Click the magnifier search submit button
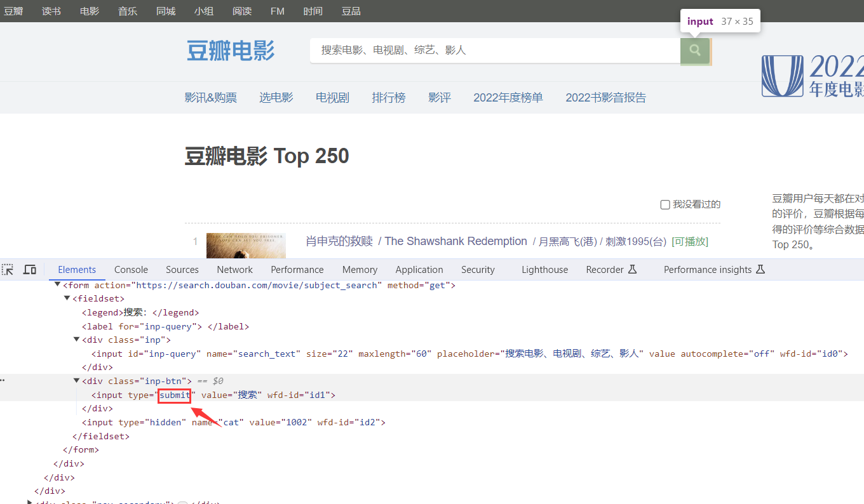Viewport: 864px width, 504px height. click(695, 51)
